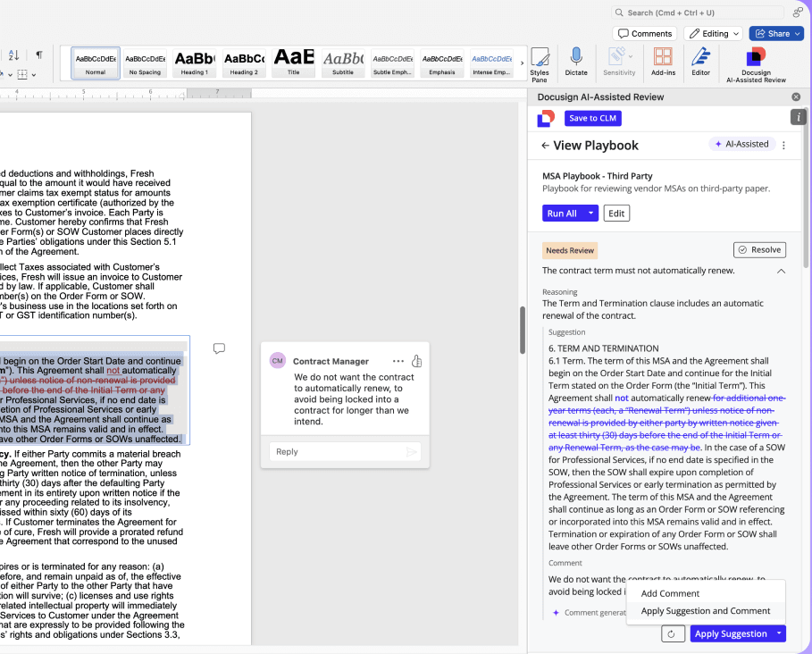This screenshot has height=654, width=812.
Task: Apply the Title style
Action: pos(294,63)
